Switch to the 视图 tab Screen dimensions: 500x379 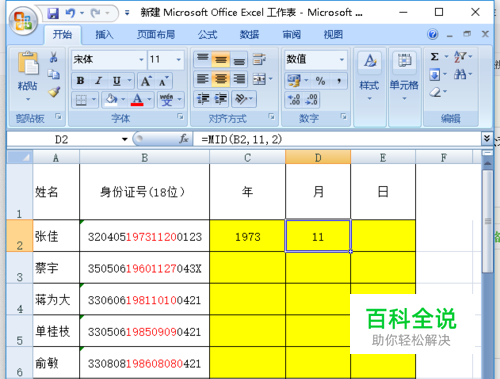pyautogui.click(x=333, y=34)
